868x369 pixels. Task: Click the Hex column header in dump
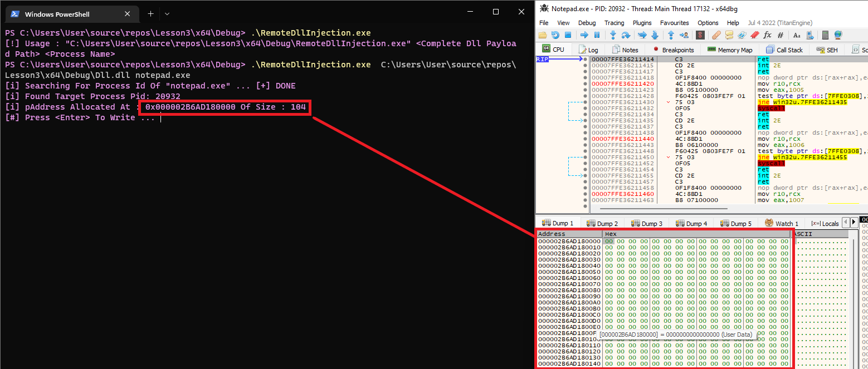click(696, 234)
